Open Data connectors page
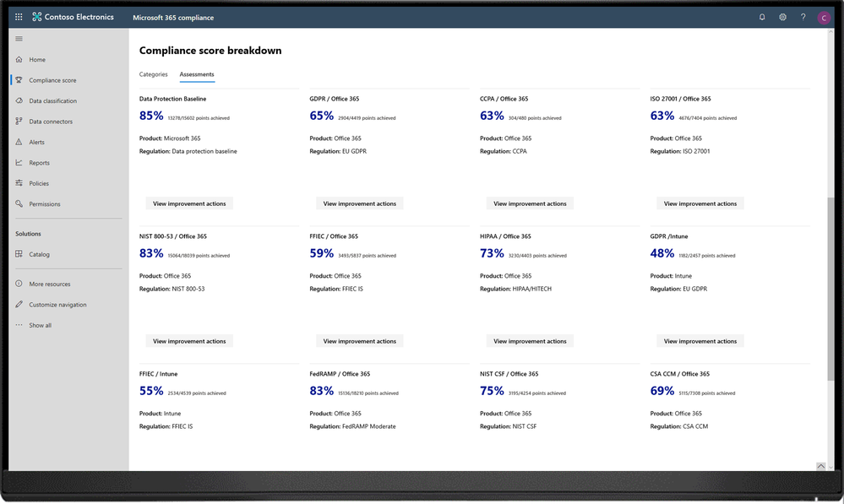The height and width of the screenshot is (504, 844). (51, 122)
